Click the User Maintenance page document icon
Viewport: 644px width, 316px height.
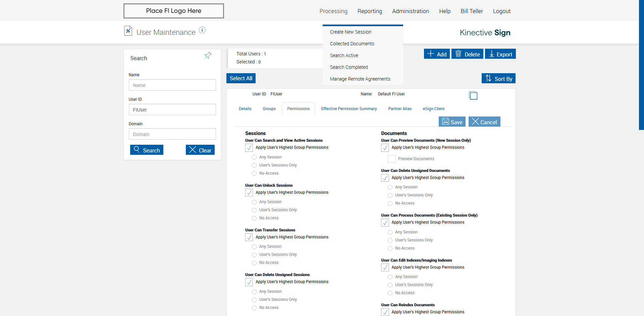(x=128, y=31)
